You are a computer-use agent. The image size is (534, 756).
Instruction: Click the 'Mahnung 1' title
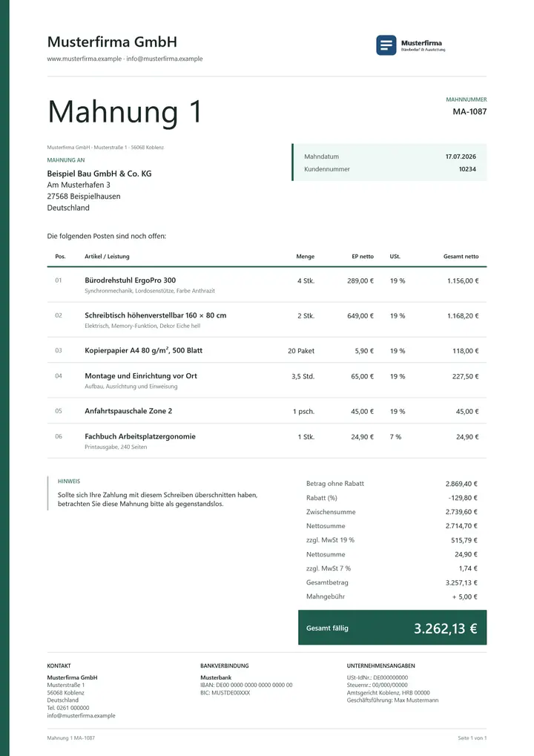pos(125,112)
